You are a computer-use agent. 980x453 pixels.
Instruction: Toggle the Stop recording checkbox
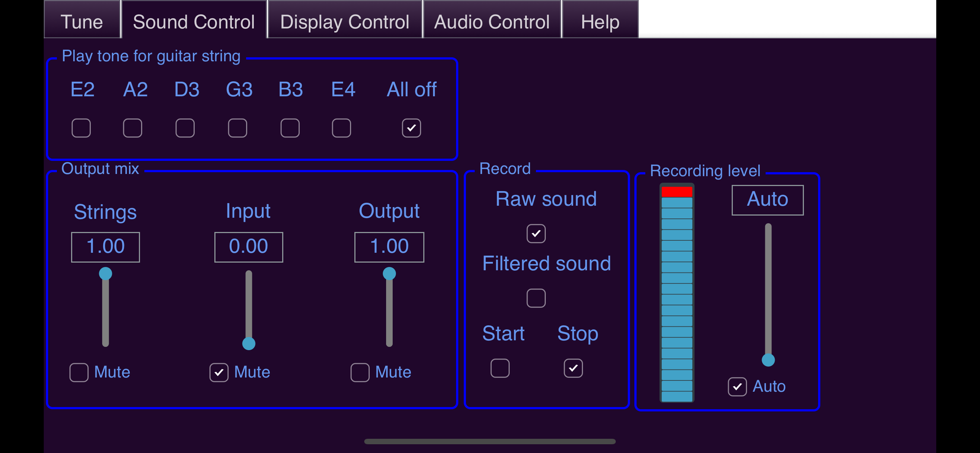click(573, 368)
